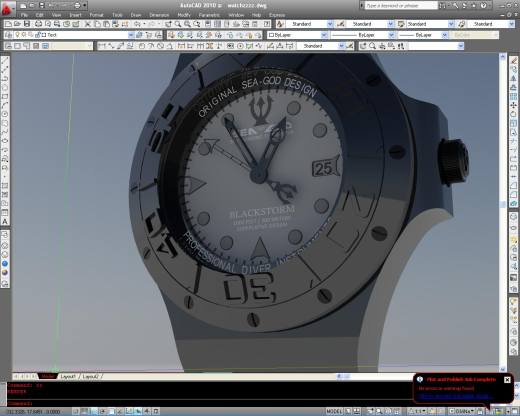Screen dimensions: 520x416
Task: Open the File menu
Action: coord(24,15)
